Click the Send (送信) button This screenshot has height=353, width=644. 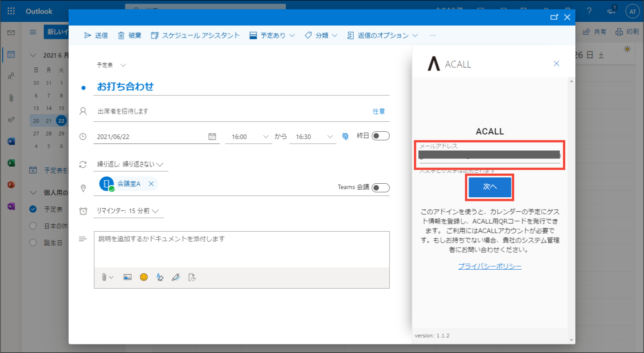(x=96, y=35)
